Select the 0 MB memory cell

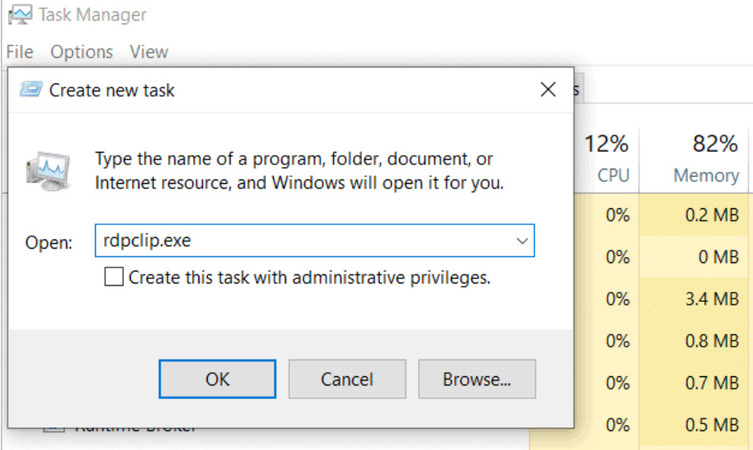[694, 257]
